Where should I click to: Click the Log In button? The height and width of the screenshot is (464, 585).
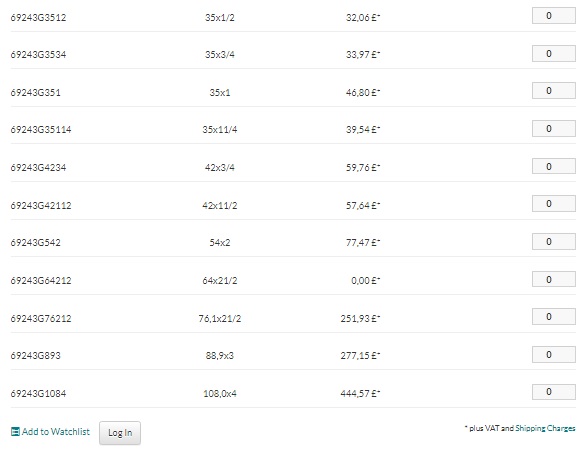[120, 433]
